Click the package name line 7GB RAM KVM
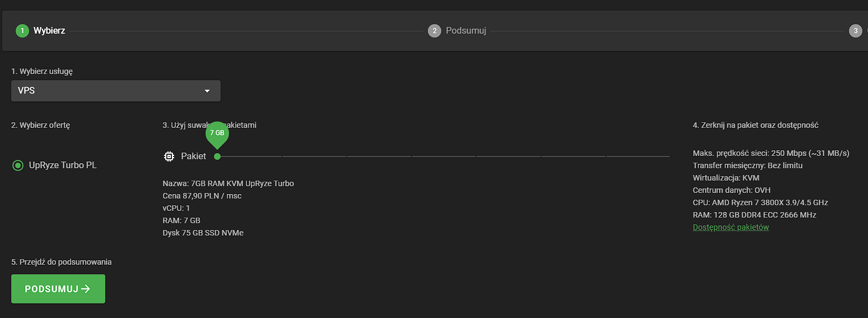This screenshot has width=868, height=318. [228, 183]
